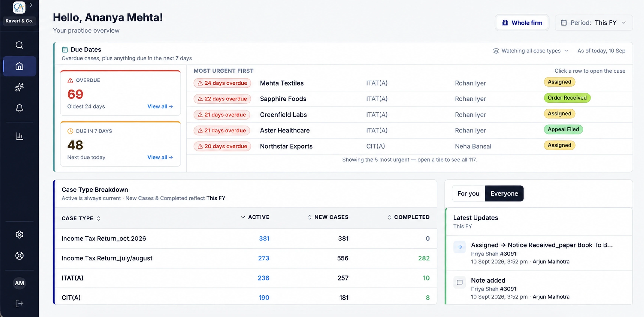The image size is (644, 317).
Task: Sort by the ACTIVE column header
Action: coord(255,217)
